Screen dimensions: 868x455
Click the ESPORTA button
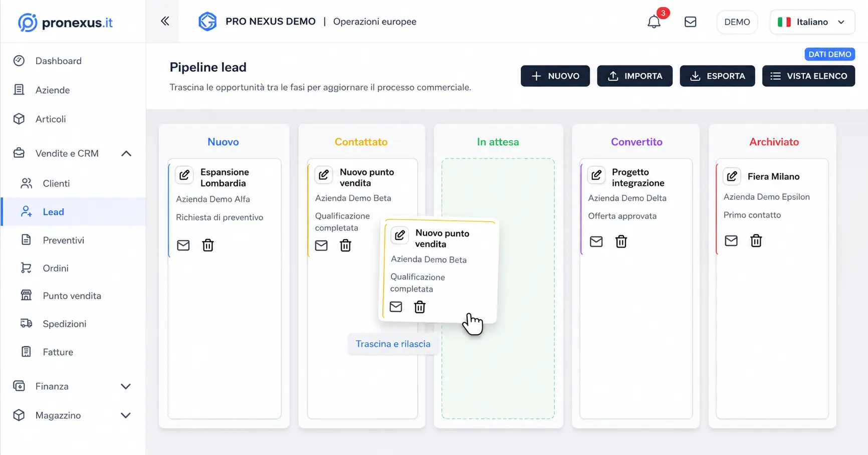[717, 76]
